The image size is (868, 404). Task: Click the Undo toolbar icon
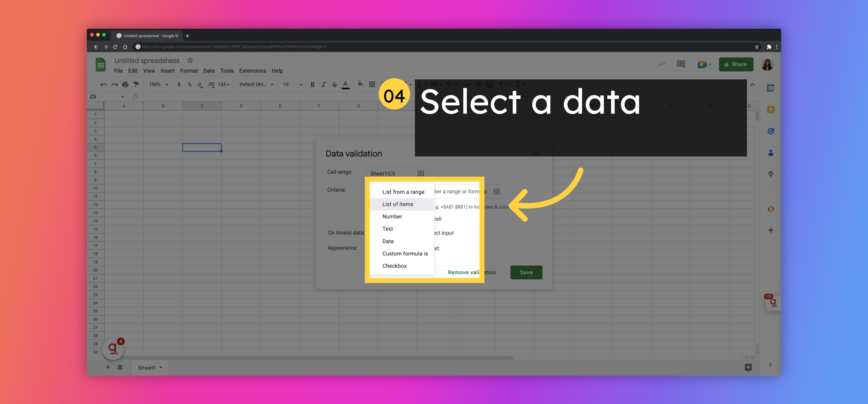point(103,85)
